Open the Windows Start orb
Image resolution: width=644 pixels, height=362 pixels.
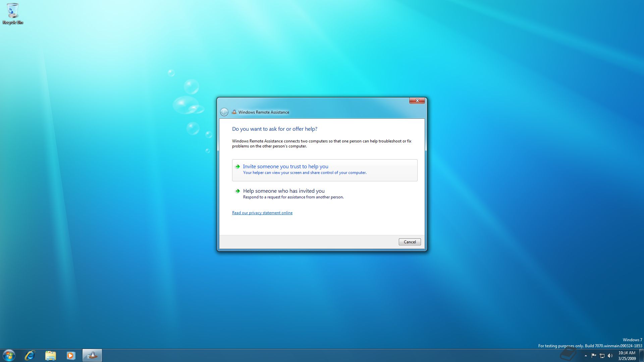tap(9, 355)
